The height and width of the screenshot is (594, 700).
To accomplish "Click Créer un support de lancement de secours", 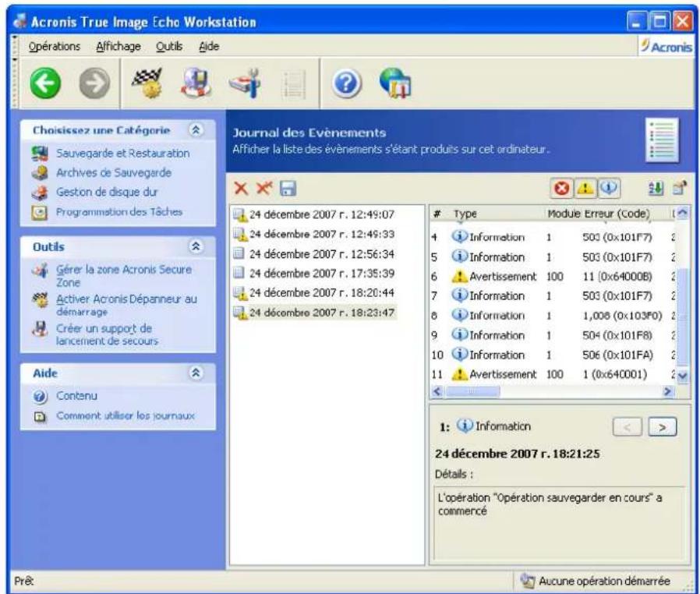I will pyautogui.click(x=107, y=334).
